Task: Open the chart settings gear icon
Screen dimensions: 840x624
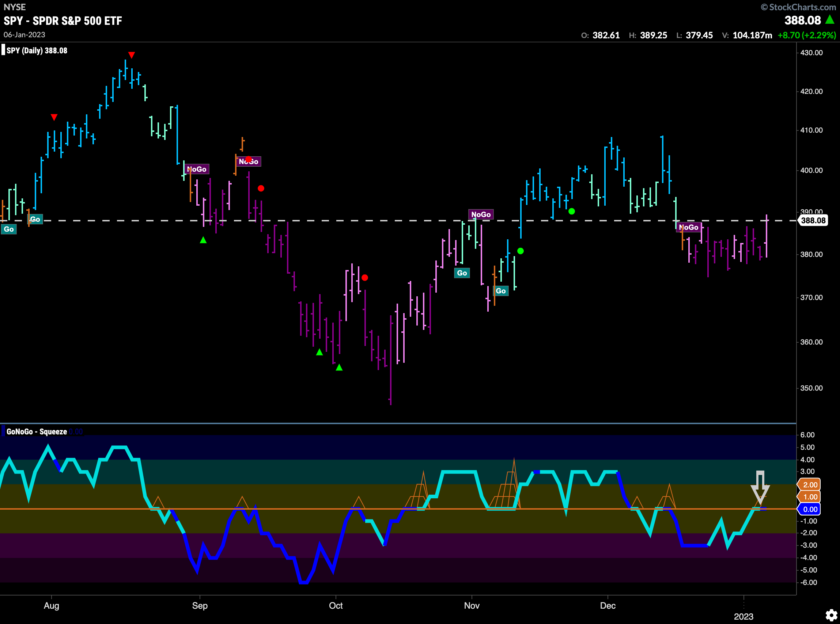Action: [830, 615]
